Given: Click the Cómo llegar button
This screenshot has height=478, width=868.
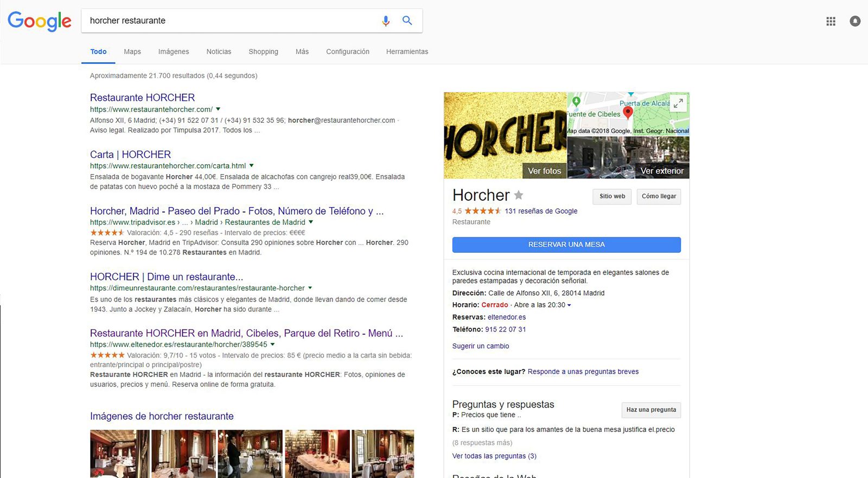Looking at the screenshot, I should [x=659, y=196].
